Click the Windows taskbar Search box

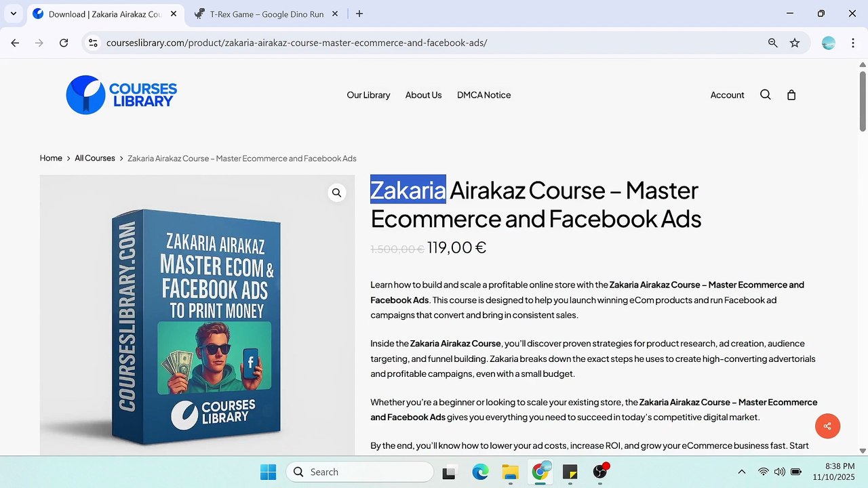tap(359, 472)
